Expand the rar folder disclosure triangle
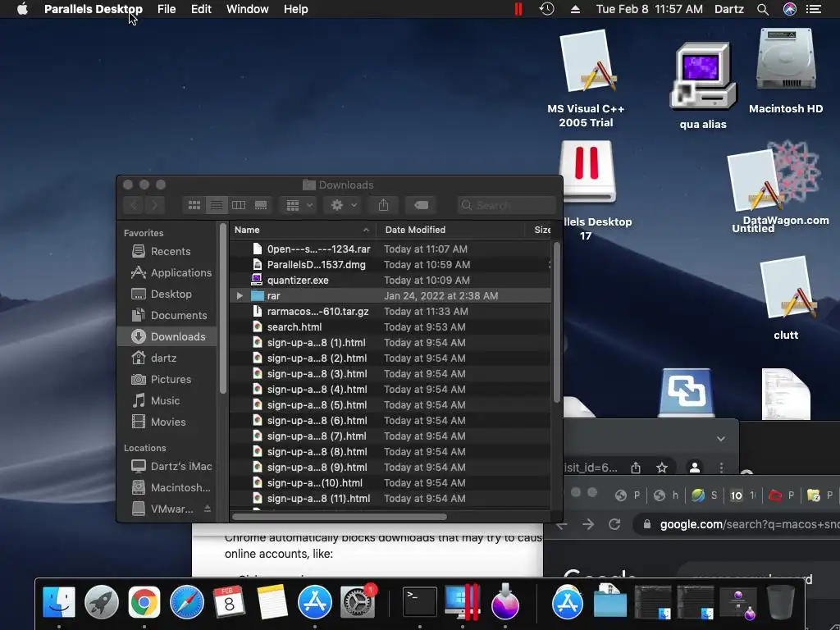This screenshot has width=840, height=630. pyautogui.click(x=240, y=295)
